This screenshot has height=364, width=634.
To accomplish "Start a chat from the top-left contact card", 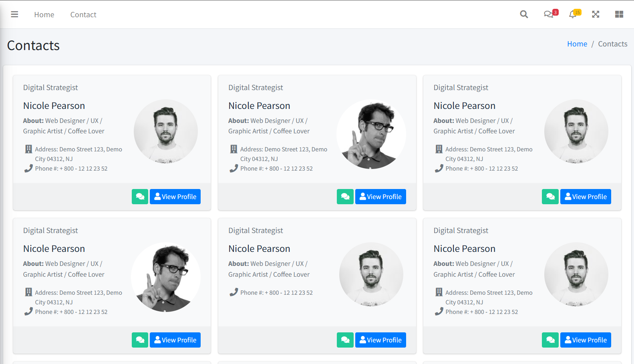I will [140, 196].
